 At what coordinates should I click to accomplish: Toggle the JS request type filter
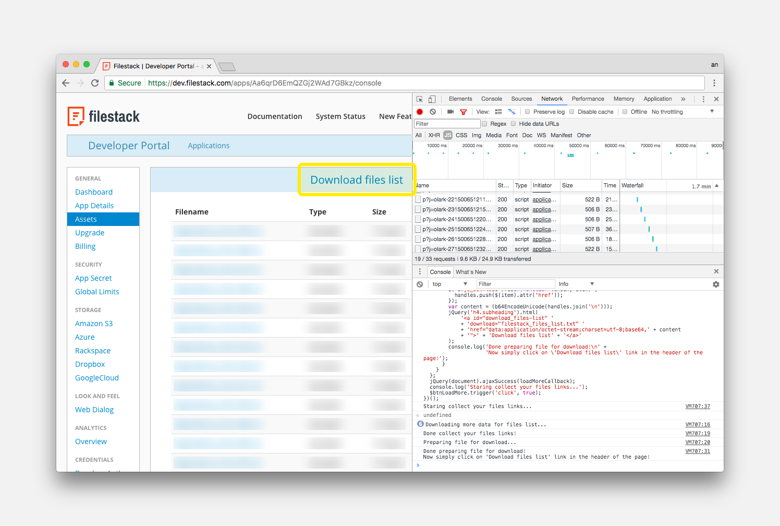point(448,135)
